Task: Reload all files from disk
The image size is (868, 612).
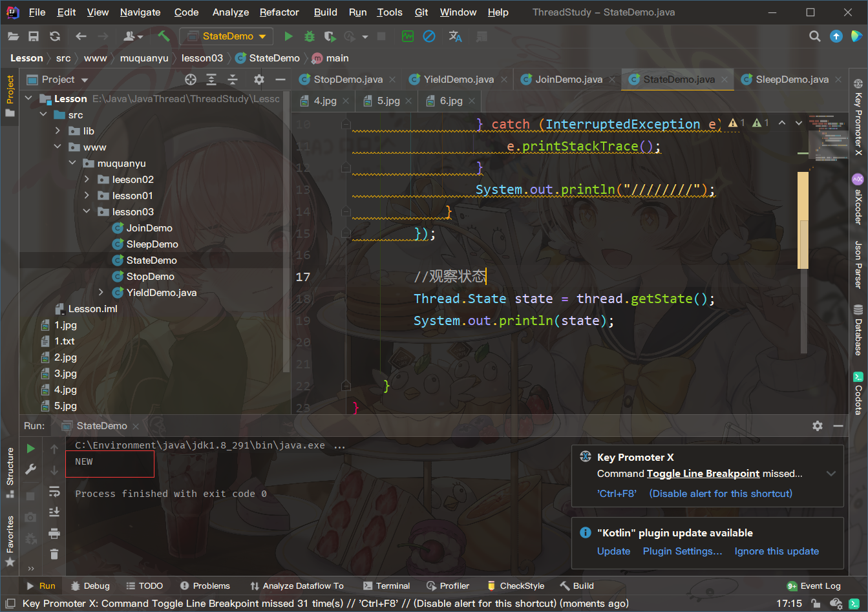Action: tap(55, 37)
